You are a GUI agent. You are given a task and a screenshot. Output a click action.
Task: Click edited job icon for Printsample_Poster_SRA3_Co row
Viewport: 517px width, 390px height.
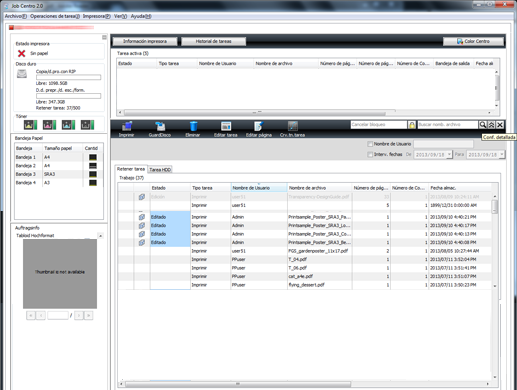(x=142, y=234)
